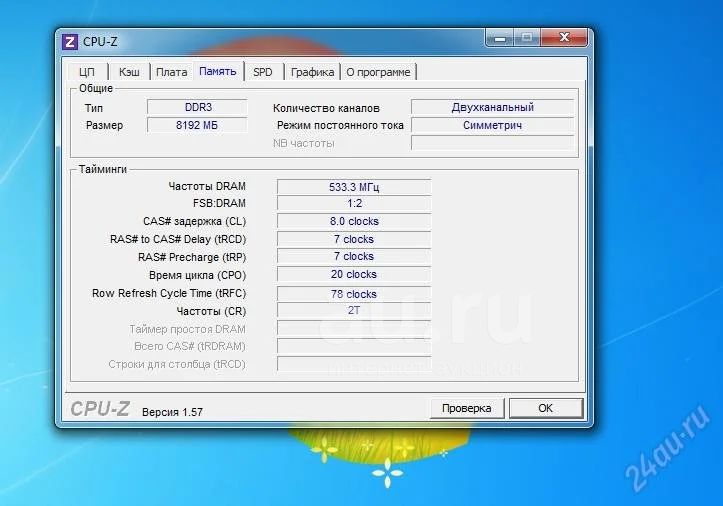Click the OK button
The height and width of the screenshot is (506, 723).
coord(546,408)
